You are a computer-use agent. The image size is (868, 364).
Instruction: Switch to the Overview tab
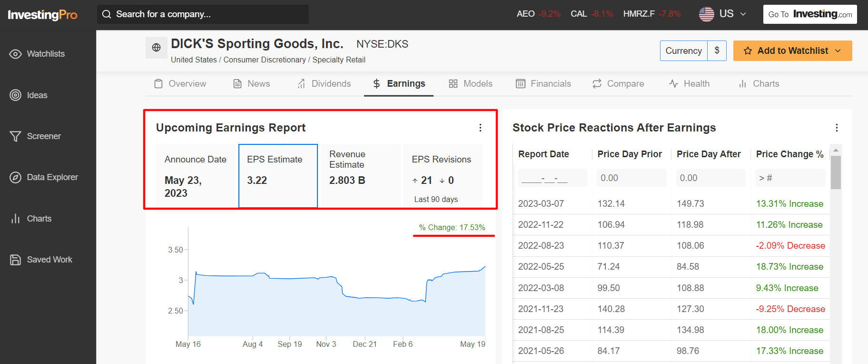180,84
